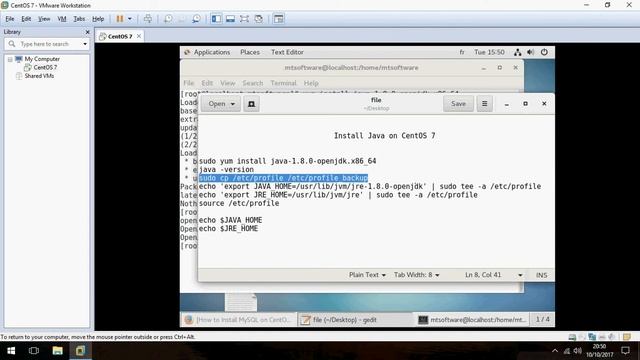Collapse the My Computer tree node
The width and height of the screenshot is (640, 360).
(x=10, y=59)
